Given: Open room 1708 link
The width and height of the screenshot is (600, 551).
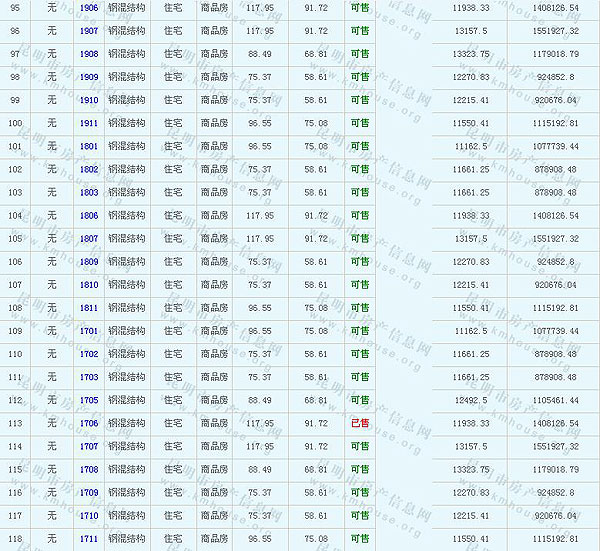Looking at the screenshot, I should (x=89, y=469).
